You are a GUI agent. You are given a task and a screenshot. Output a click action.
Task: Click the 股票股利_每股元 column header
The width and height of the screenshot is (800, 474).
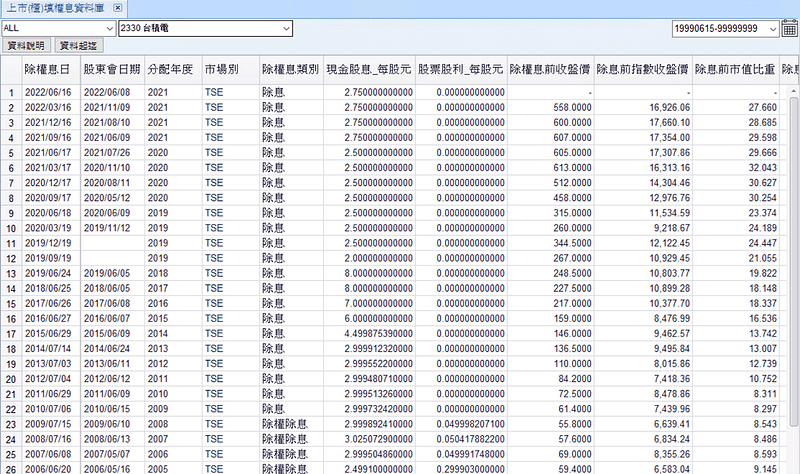pyautogui.click(x=461, y=70)
